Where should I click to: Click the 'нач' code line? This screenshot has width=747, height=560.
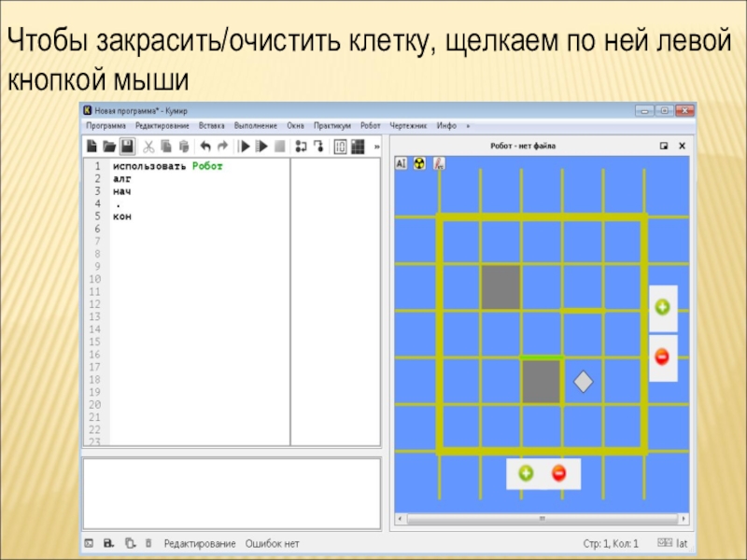coord(122,191)
